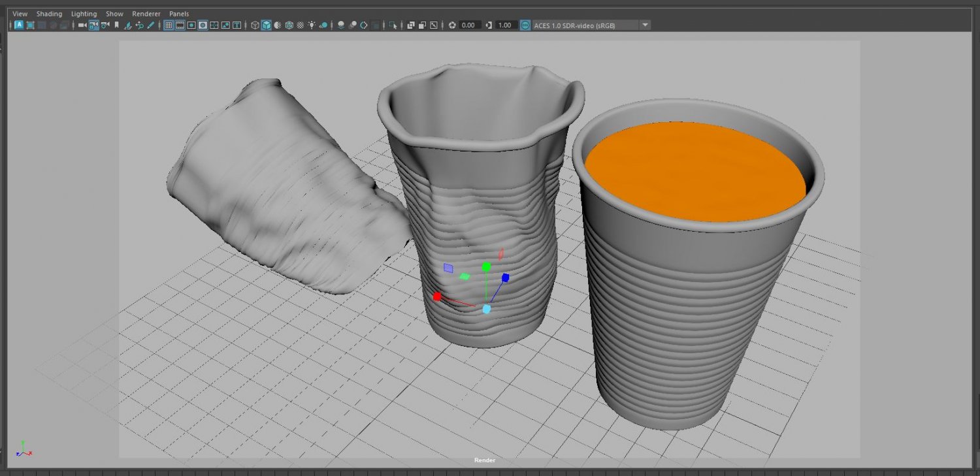The width and height of the screenshot is (980, 476).
Task: Open the Shading menu
Action: [49, 14]
